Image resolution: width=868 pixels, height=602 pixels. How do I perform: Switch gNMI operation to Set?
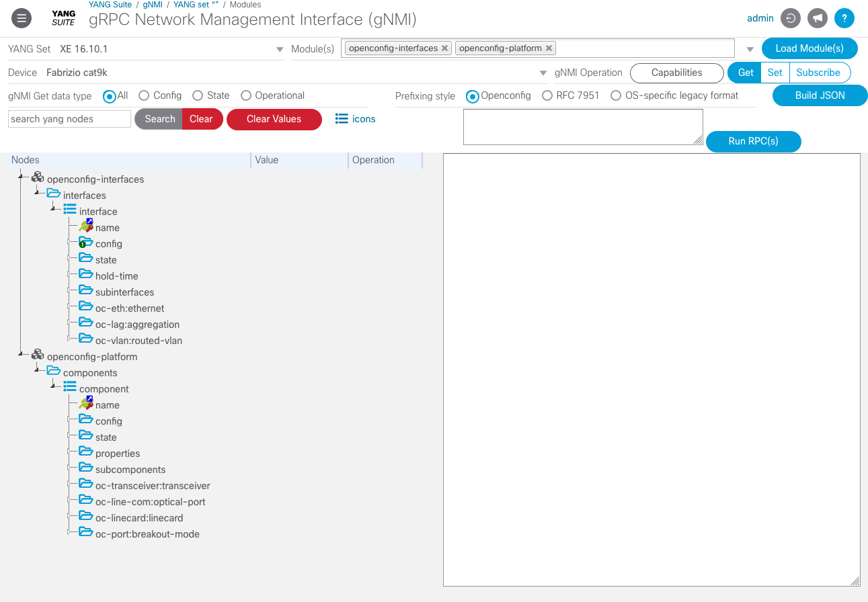775,73
